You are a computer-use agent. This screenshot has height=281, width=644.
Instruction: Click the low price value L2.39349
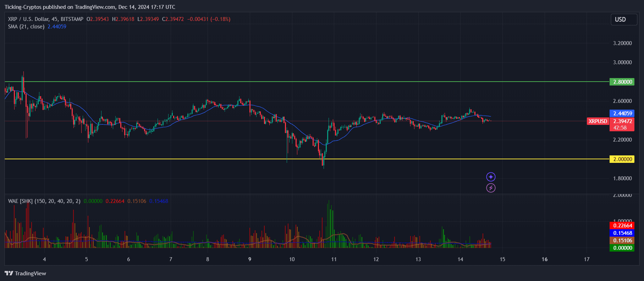tap(148, 19)
